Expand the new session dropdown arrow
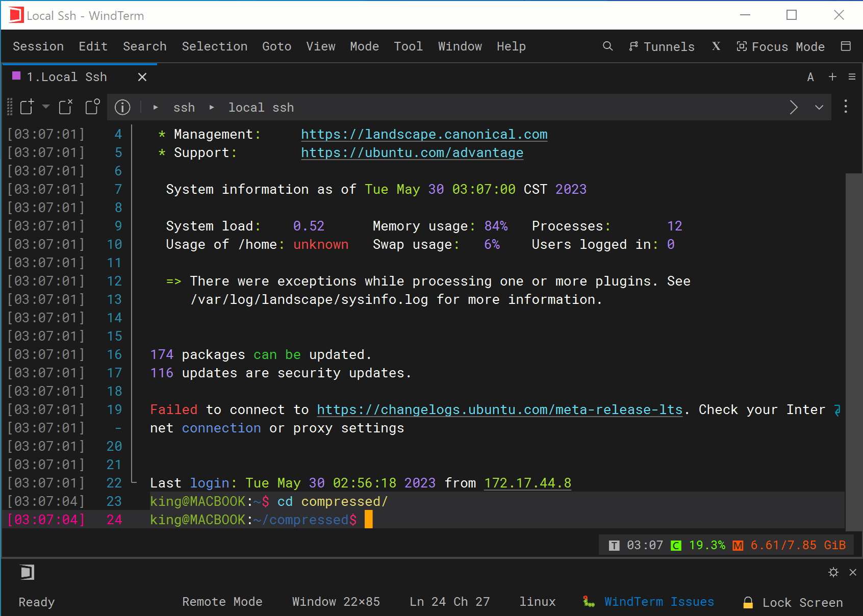 pos(46,107)
